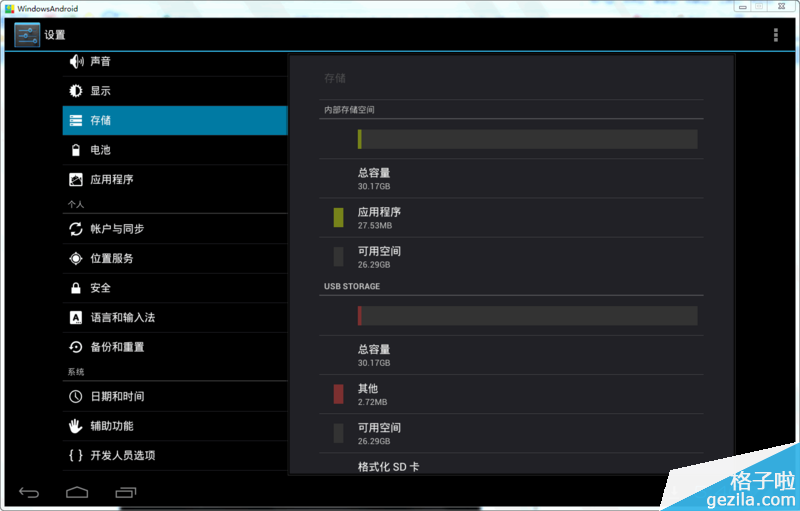
Task: Click the battery icon
Action: tap(76, 150)
